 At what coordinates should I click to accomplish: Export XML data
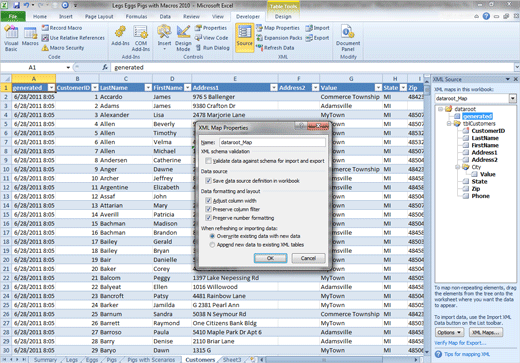(x=317, y=38)
